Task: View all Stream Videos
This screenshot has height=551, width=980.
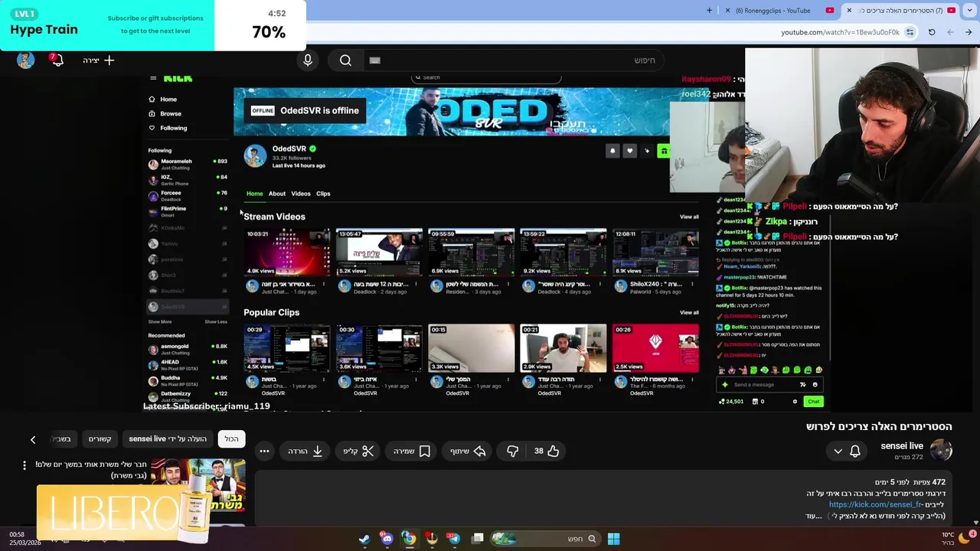Action: (689, 217)
